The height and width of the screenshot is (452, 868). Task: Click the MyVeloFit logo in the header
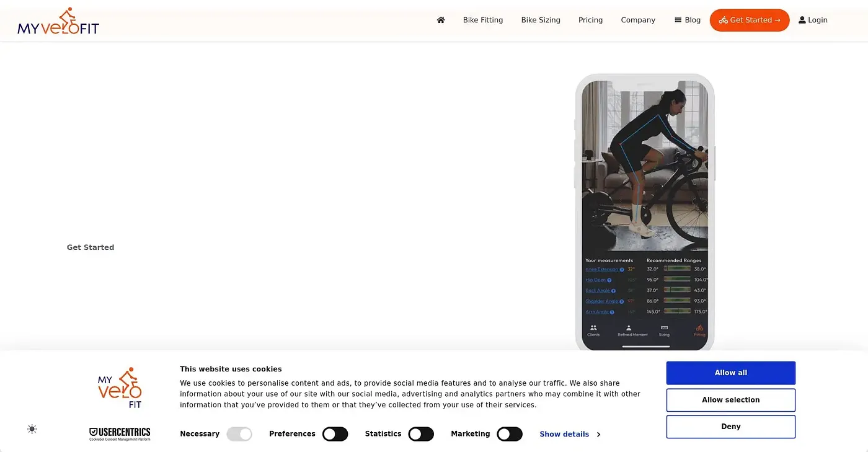[58, 21]
